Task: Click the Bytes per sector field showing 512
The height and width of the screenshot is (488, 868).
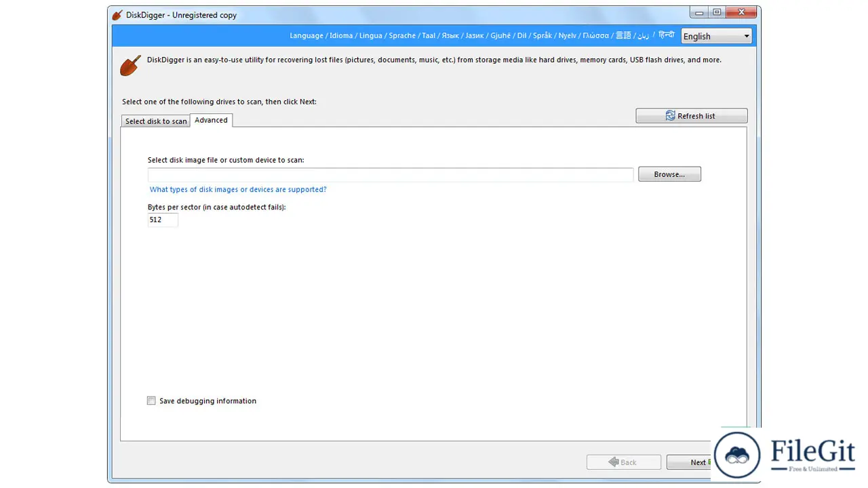Action: [163, 220]
